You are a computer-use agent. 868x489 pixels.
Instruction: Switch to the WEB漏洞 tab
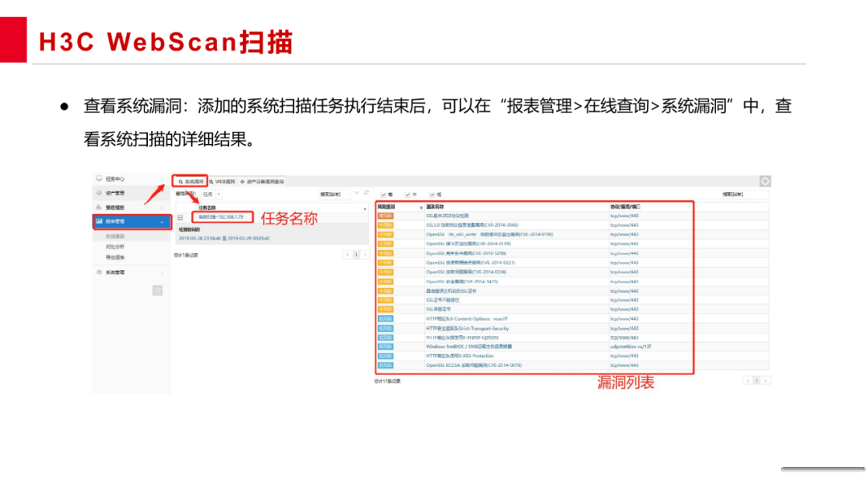click(x=223, y=182)
